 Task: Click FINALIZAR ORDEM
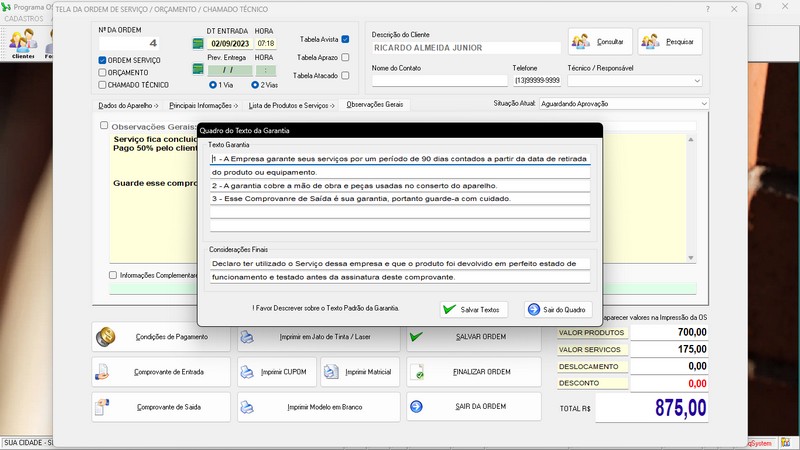point(473,372)
